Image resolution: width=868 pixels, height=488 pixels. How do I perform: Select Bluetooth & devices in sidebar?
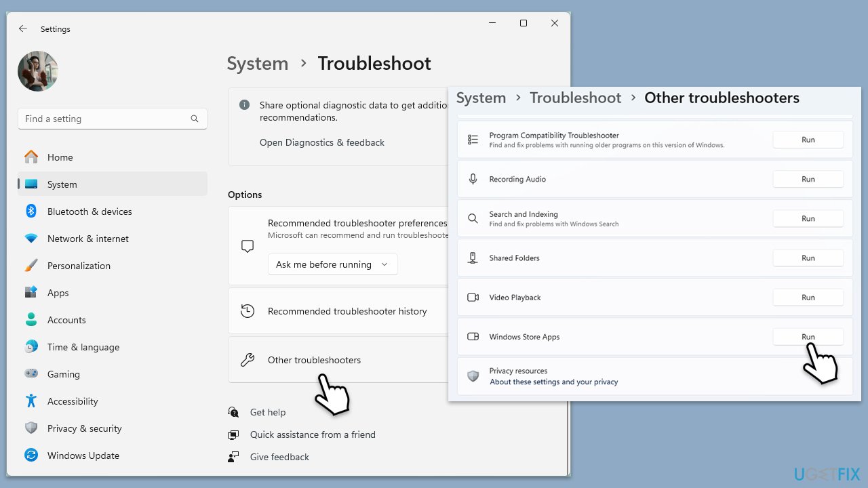pos(90,211)
